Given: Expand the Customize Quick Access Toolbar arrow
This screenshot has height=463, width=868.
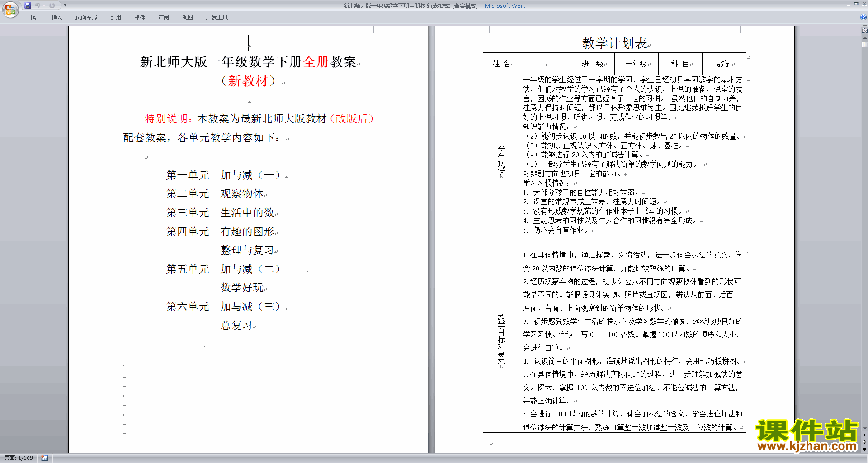Looking at the screenshot, I should [x=65, y=5].
